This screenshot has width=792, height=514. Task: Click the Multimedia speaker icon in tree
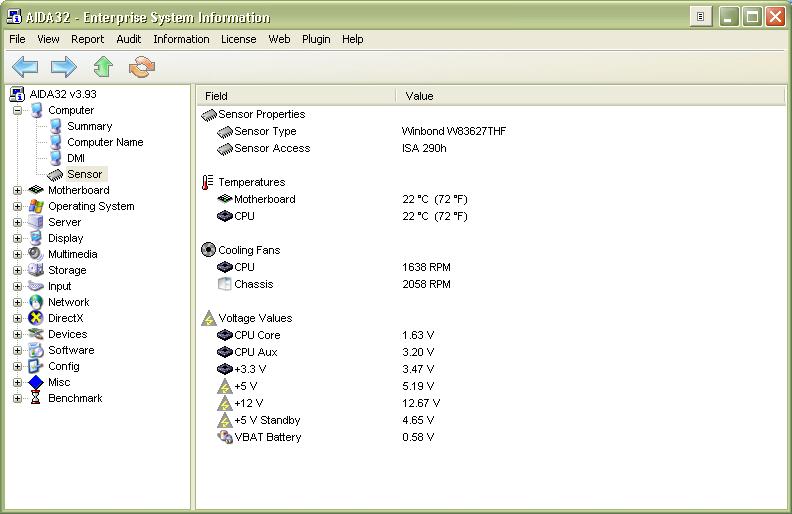(x=36, y=254)
